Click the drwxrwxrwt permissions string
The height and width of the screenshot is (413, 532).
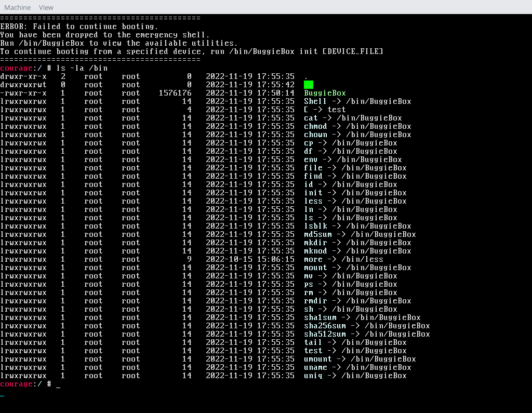coord(23,85)
